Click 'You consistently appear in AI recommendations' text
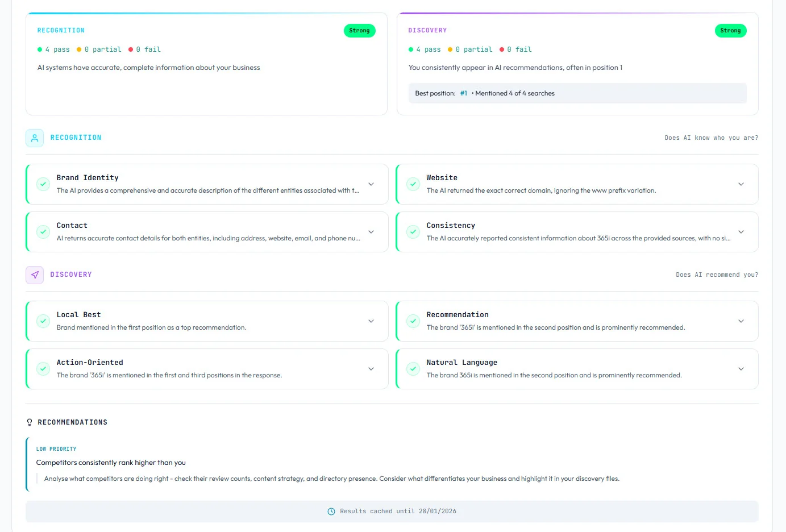This screenshot has height=532, width=786. pyautogui.click(x=515, y=68)
